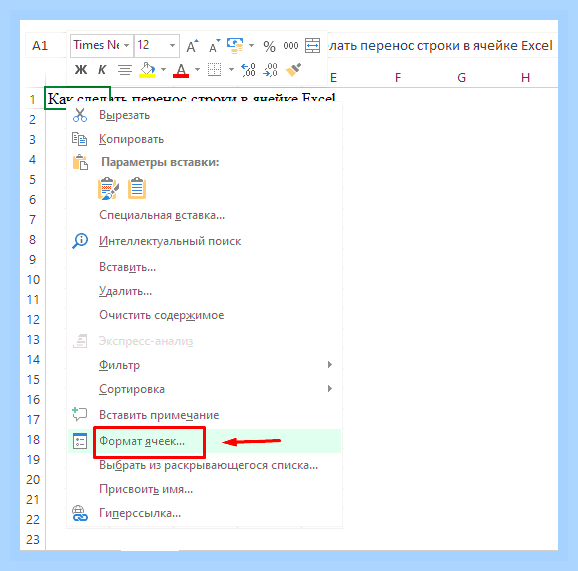Screen dimensions: 578x571
Task: Apply the red font color A
Action: pos(181,70)
